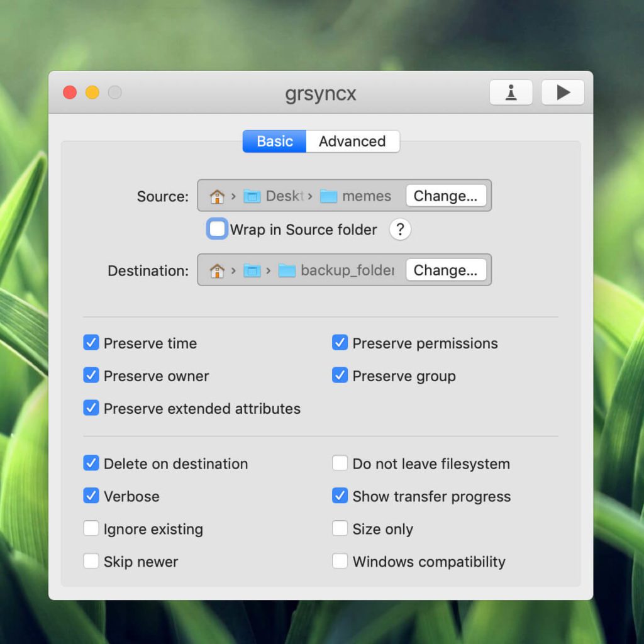Click the memes folder icon
The width and height of the screenshot is (644, 644).
[329, 196]
